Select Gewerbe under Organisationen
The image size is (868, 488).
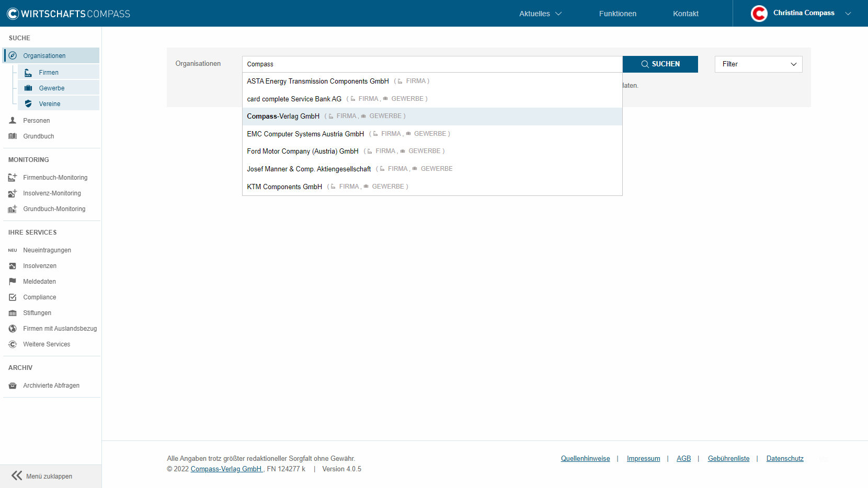click(59, 88)
